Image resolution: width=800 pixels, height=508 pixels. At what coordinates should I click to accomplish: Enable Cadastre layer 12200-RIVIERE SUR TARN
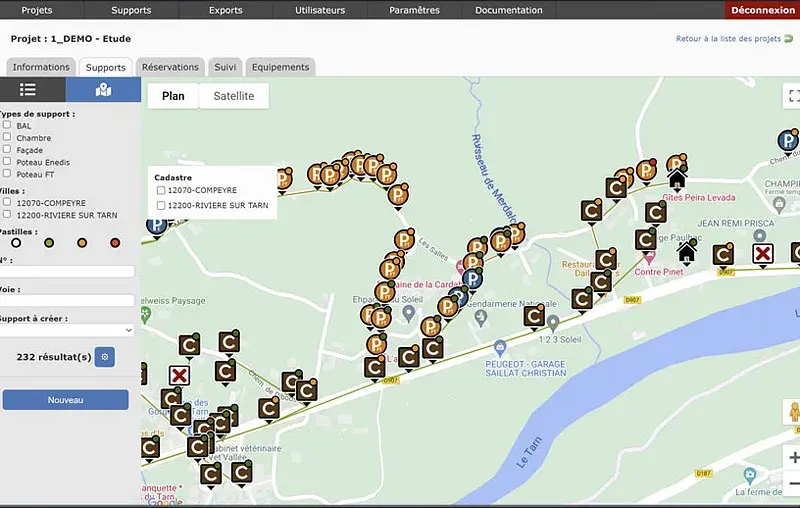(x=161, y=206)
